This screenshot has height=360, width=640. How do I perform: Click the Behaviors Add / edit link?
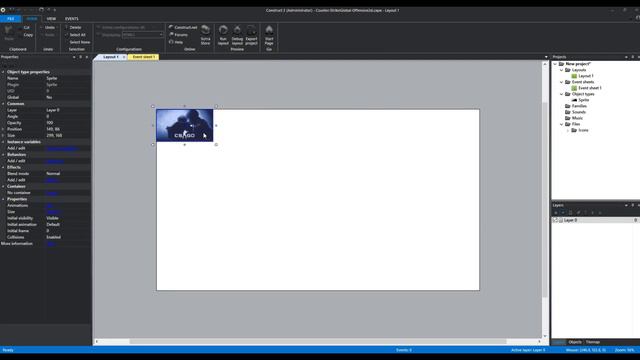(55, 161)
